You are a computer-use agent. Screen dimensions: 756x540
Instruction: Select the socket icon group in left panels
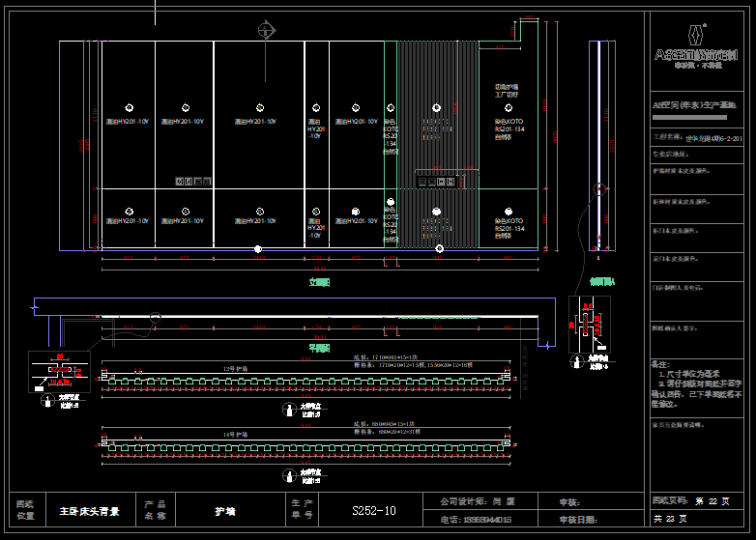pyautogui.click(x=194, y=181)
